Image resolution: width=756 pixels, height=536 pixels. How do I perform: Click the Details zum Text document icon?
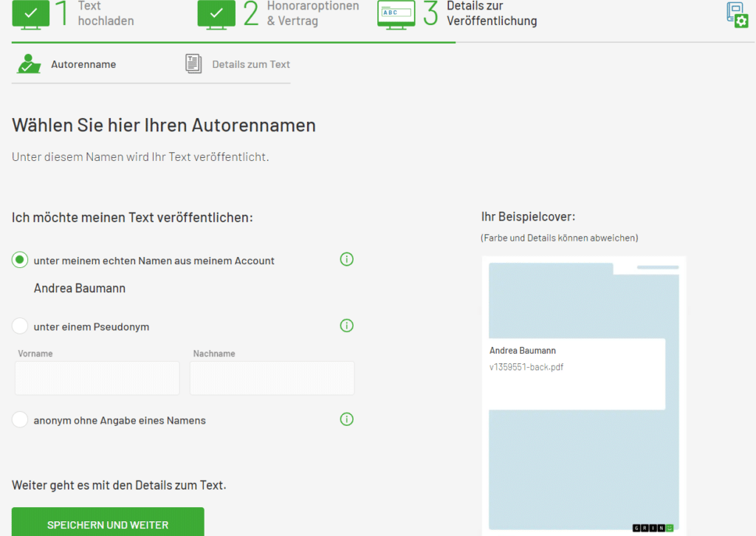click(193, 64)
